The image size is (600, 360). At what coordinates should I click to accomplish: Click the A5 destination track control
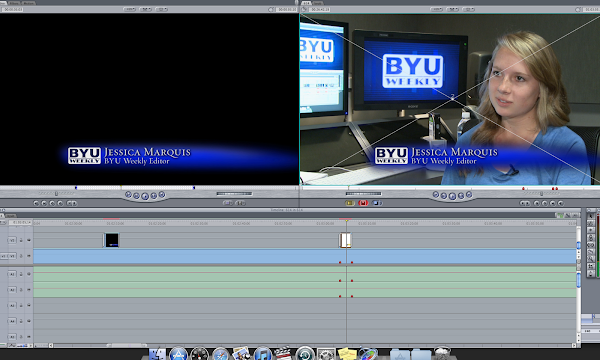(12, 337)
